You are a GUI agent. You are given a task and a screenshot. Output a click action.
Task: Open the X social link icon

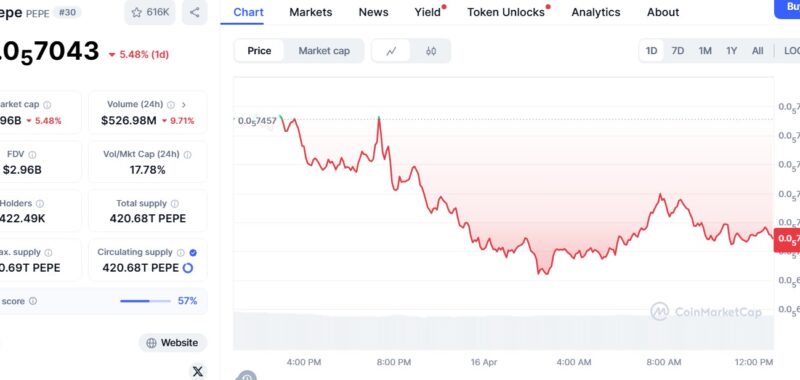(197, 371)
